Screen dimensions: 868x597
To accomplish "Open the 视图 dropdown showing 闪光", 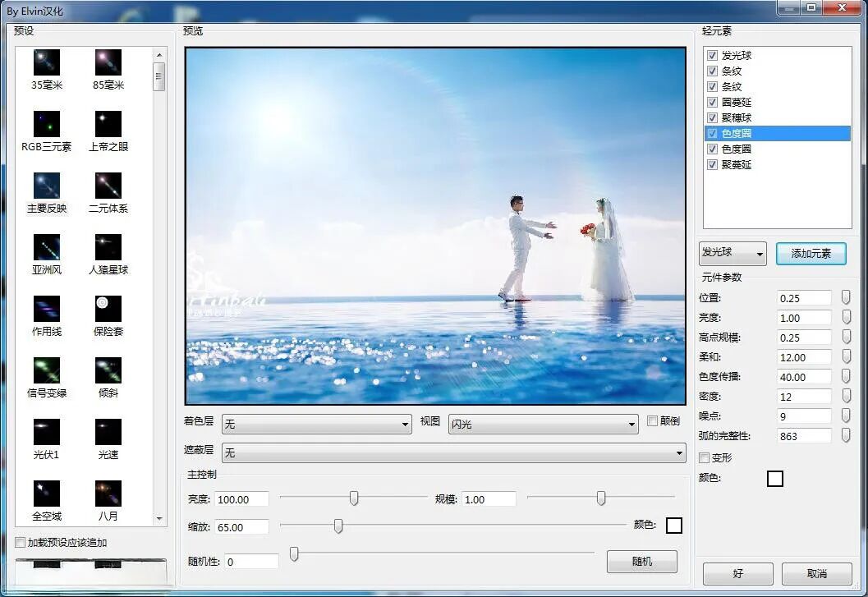I will coord(543,425).
